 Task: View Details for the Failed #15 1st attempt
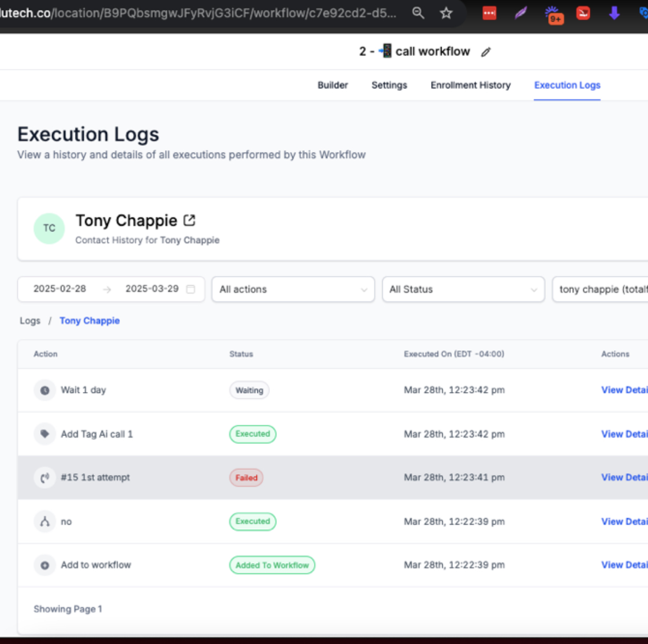coord(624,477)
